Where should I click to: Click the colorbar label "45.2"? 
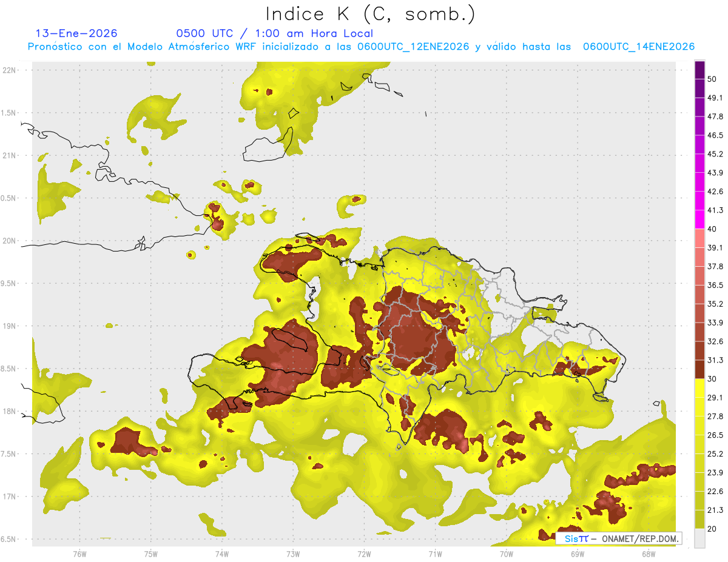point(715,154)
